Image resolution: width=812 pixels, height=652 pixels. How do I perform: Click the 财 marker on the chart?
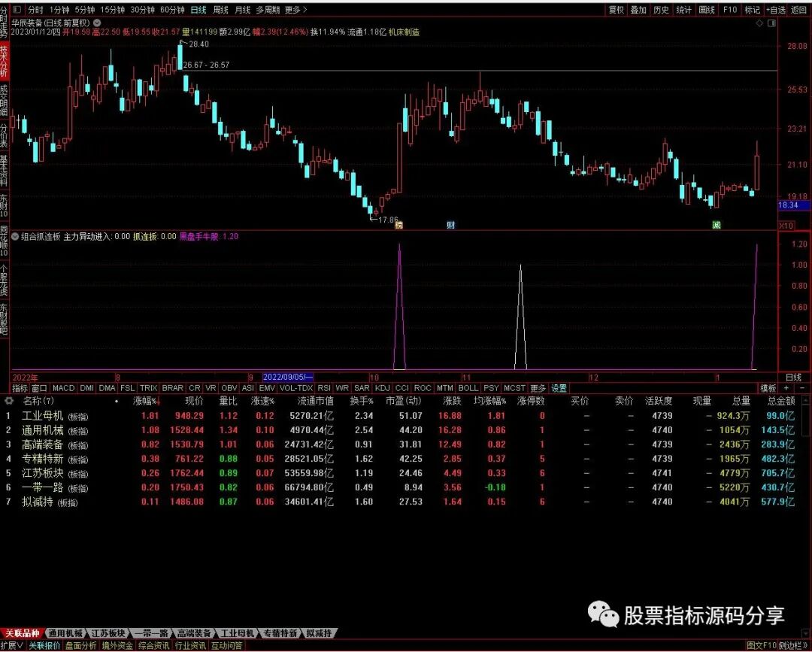tap(451, 225)
